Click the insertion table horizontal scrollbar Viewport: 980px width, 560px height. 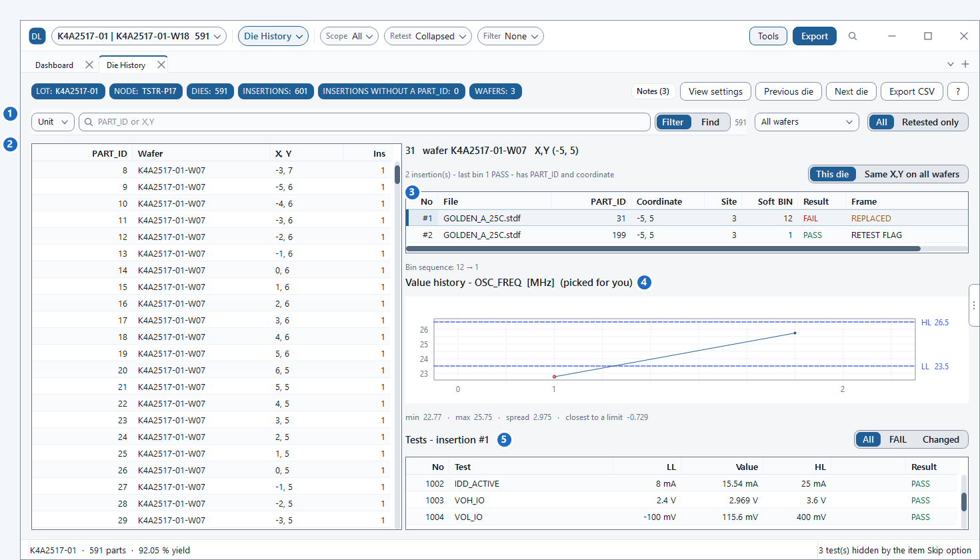click(663, 249)
